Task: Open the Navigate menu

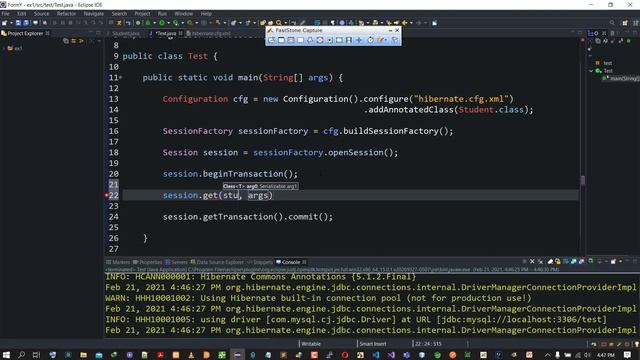Action: point(93,13)
